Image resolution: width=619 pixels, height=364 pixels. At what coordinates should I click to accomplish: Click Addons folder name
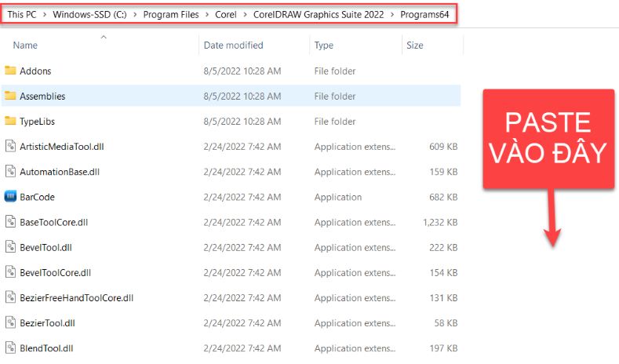click(35, 71)
